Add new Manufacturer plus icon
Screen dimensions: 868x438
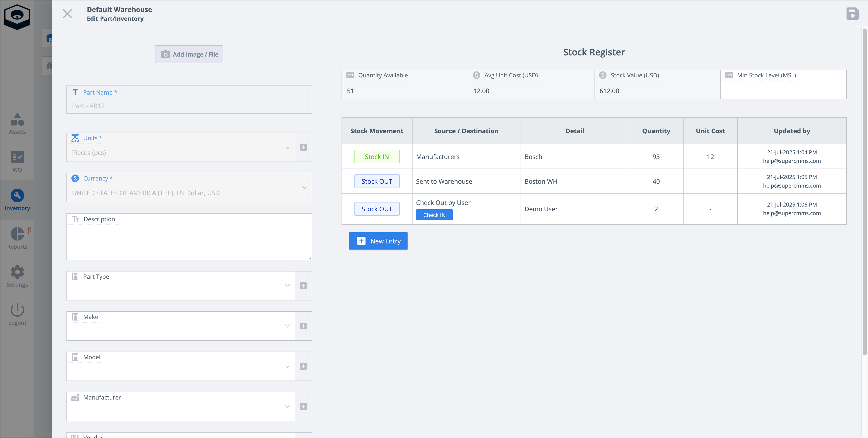[303, 406]
